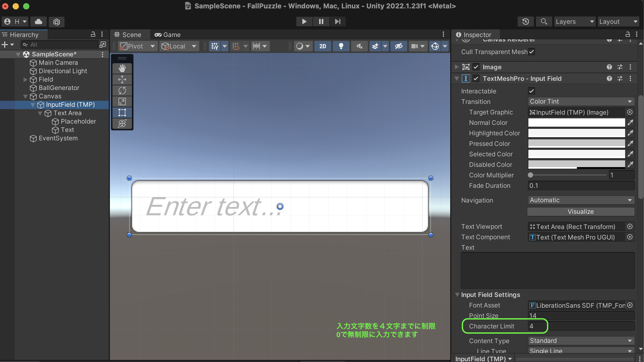The width and height of the screenshot is (644, 362).
Task: Select the Hand view tool
Action: click(122, 68)
